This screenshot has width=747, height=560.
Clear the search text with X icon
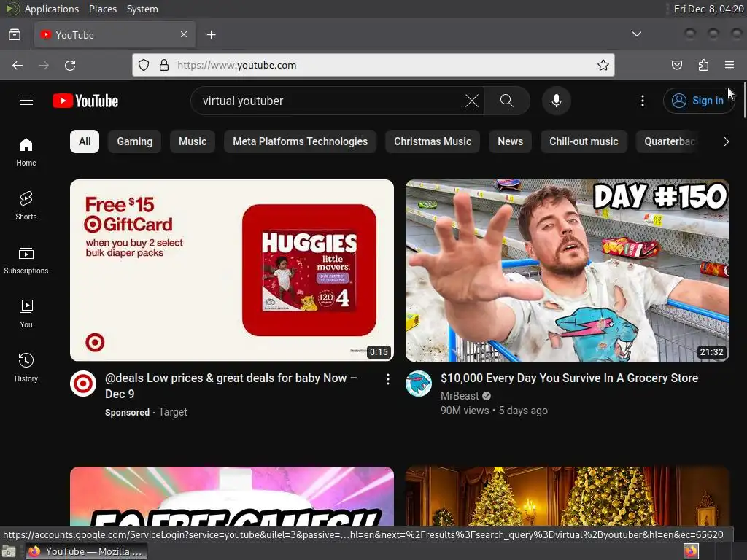pyautogui.click(x=472, y=101)
